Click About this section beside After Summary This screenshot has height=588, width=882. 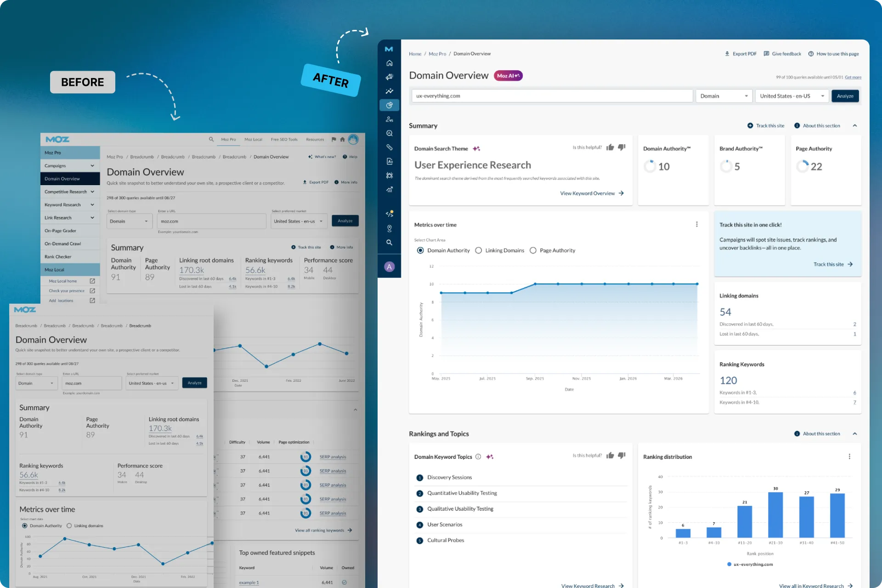pyautogui.click(x=817, y=125)
